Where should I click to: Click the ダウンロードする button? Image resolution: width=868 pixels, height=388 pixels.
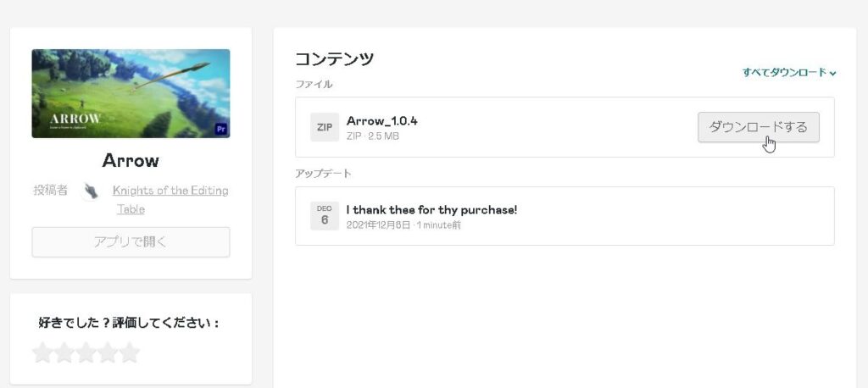pyautogui.click(x=759, y=127)
